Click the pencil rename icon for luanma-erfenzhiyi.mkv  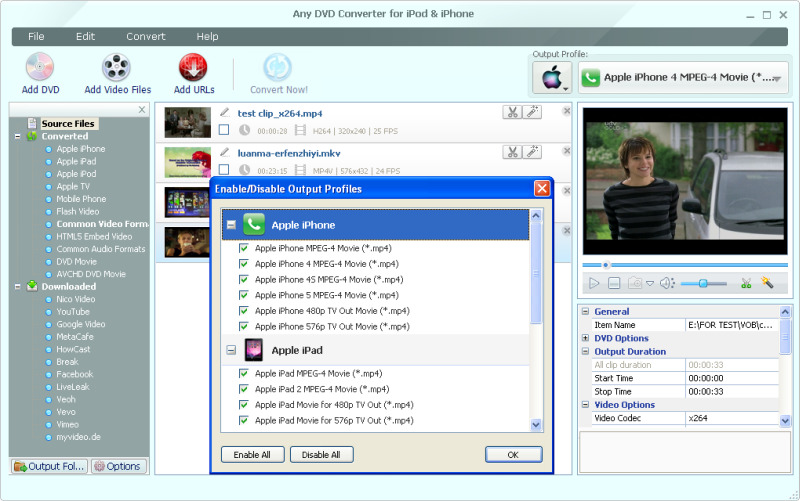tap(224, 152)
